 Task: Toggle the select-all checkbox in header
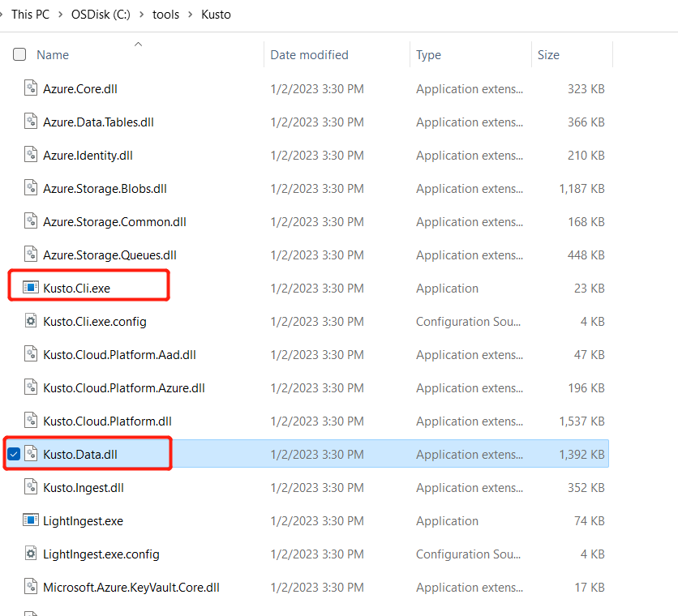pos(19,55)
